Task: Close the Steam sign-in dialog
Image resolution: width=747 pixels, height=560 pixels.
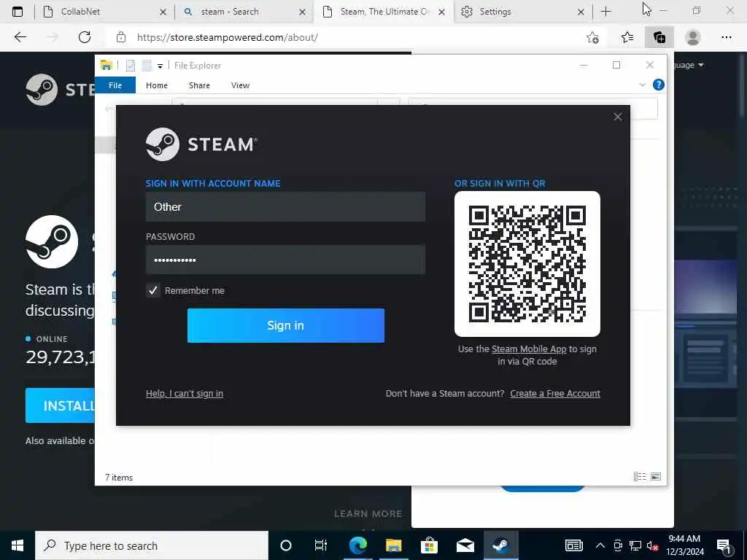Action: [617, 117]
